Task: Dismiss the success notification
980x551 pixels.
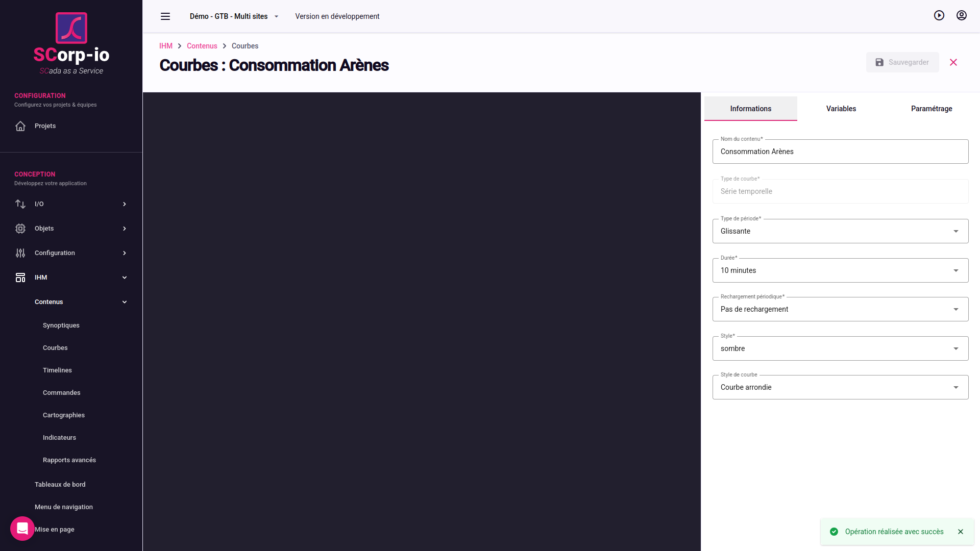Action: [961, 532]
